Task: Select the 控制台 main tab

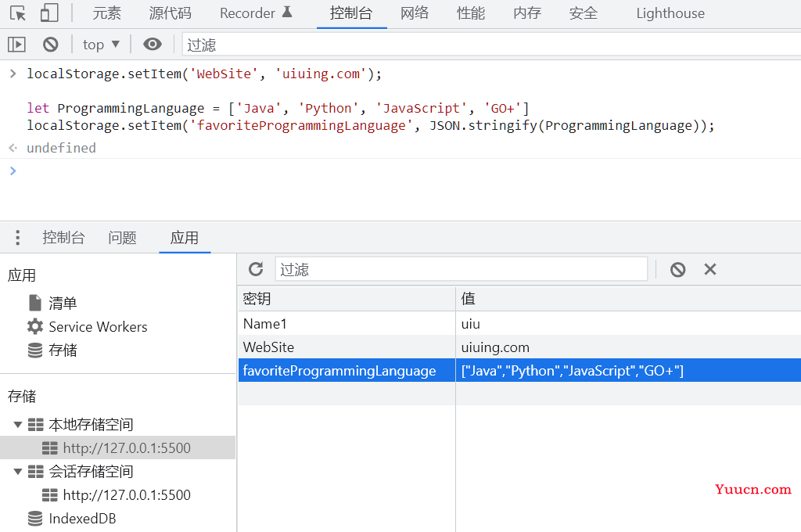Action: pos(351,13)
